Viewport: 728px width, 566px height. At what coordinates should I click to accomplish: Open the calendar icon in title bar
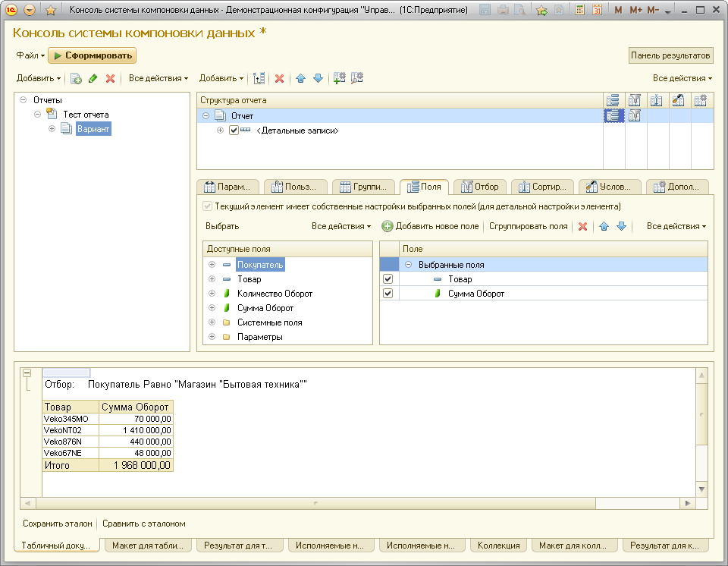point(597,11)
